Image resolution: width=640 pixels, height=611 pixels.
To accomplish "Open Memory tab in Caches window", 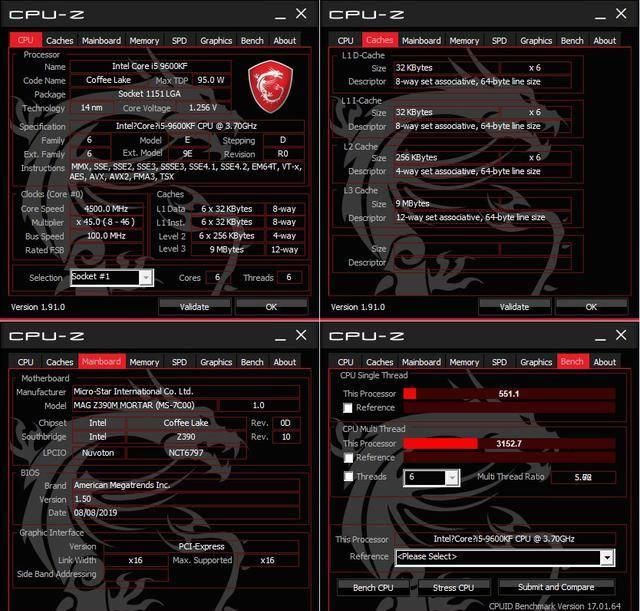I will click(x=464, y=40).
